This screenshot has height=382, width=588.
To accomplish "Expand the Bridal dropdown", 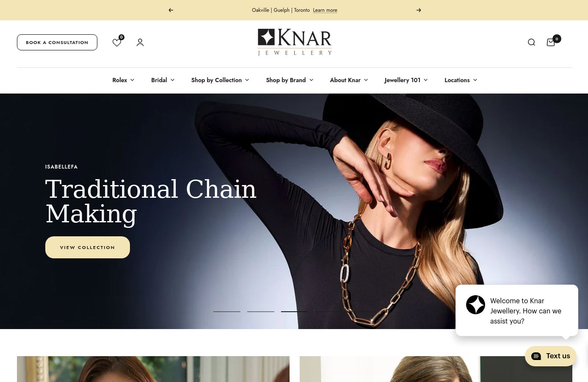I will [x=163, y=80].
